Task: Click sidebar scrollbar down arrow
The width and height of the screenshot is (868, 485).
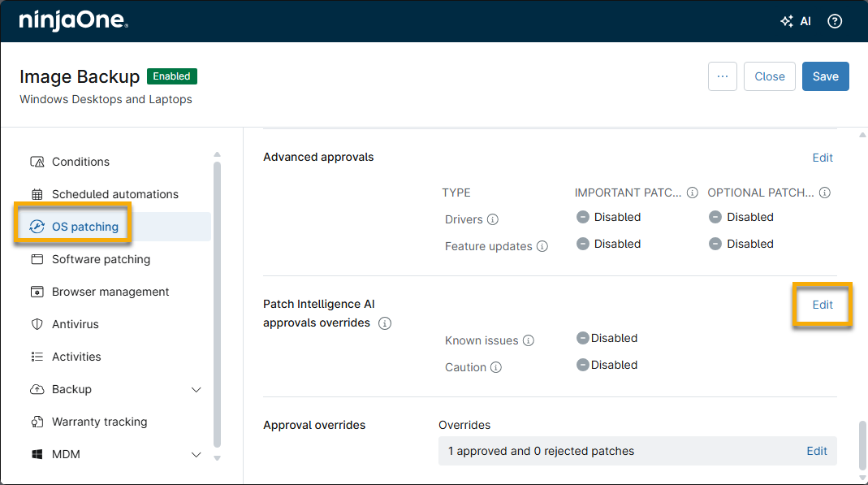Action: coord(217,458)
